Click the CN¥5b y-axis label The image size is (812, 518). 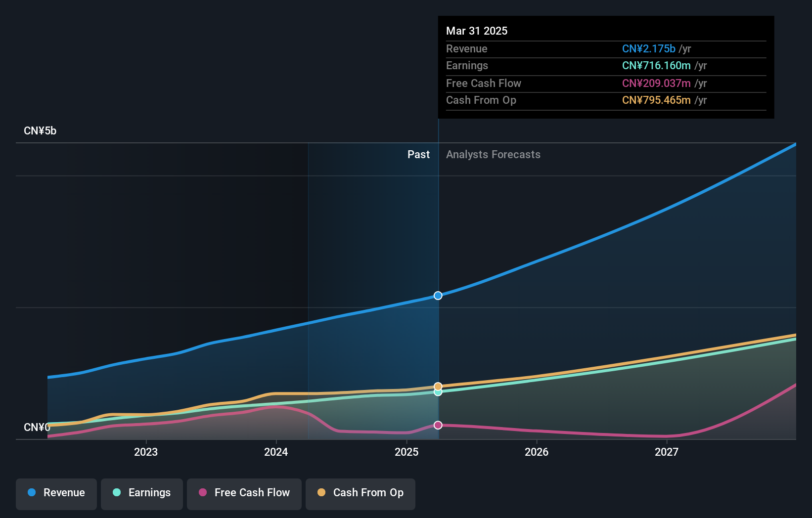coord(40,131)
